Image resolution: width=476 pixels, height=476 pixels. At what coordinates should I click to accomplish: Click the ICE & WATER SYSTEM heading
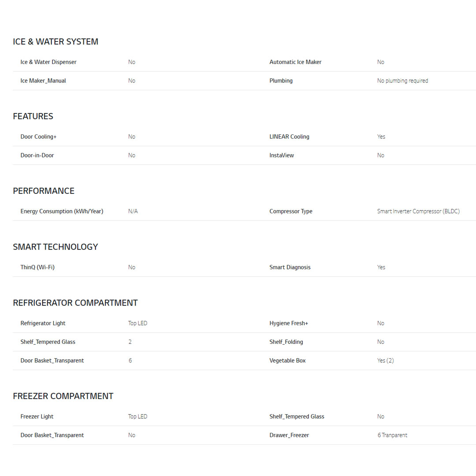point(56,41)
